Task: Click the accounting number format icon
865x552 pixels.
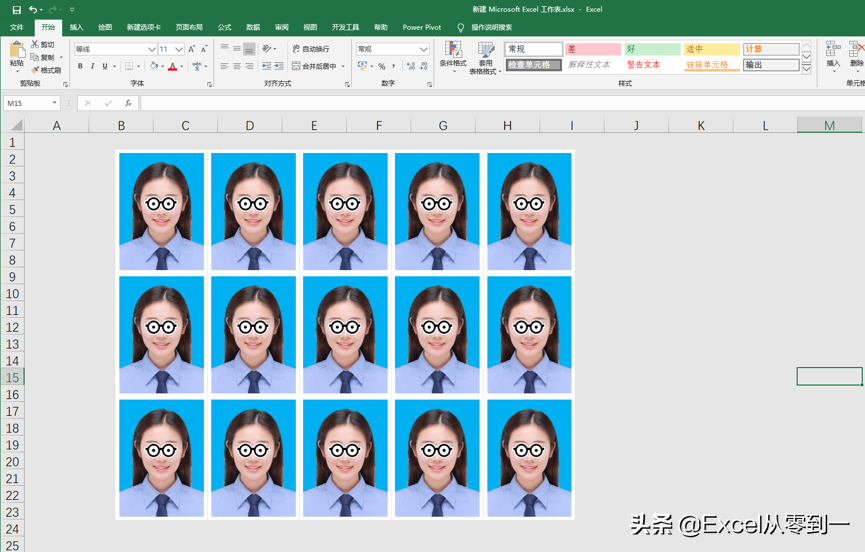Action: [x=362, y=66]
